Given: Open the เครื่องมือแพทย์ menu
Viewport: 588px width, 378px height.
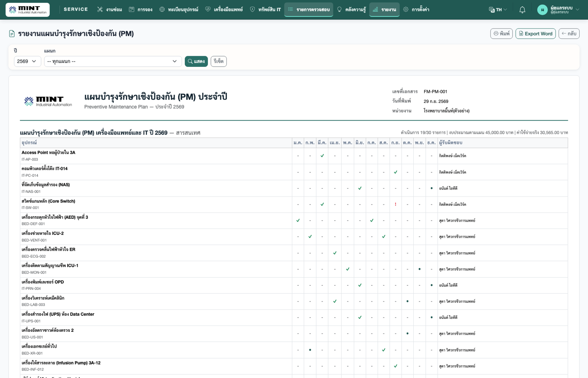Looking at the screenshot, I should coord(224,9).
